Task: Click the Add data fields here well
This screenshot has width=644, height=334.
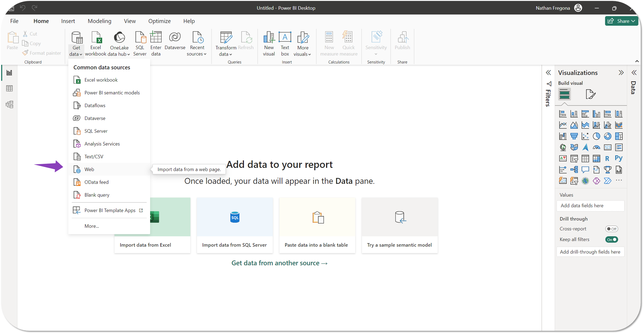Action: tap(590, 206)
